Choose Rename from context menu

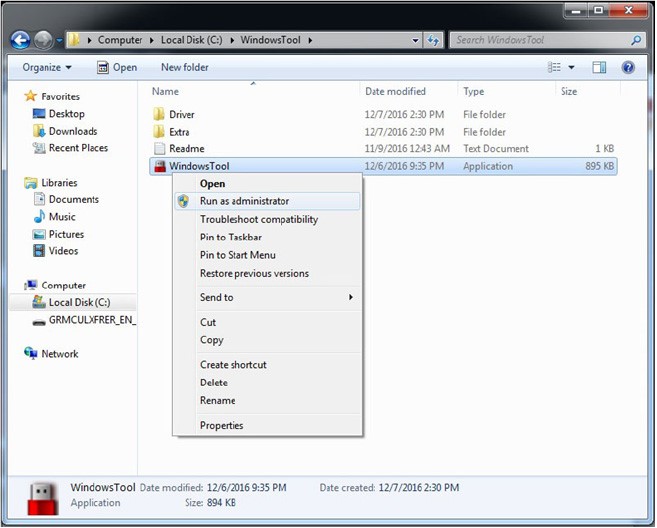point(267,401)
